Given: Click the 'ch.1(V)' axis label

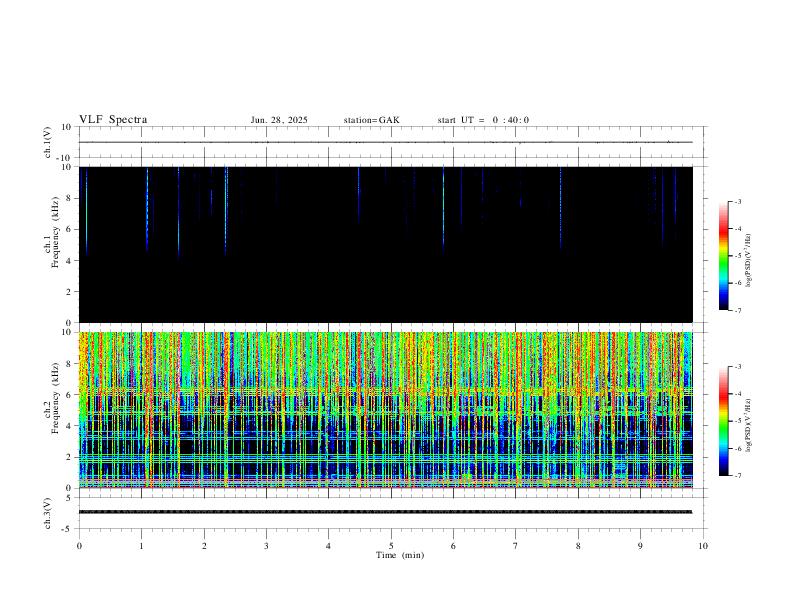Looking at the screenshot, I should point(48,142).
